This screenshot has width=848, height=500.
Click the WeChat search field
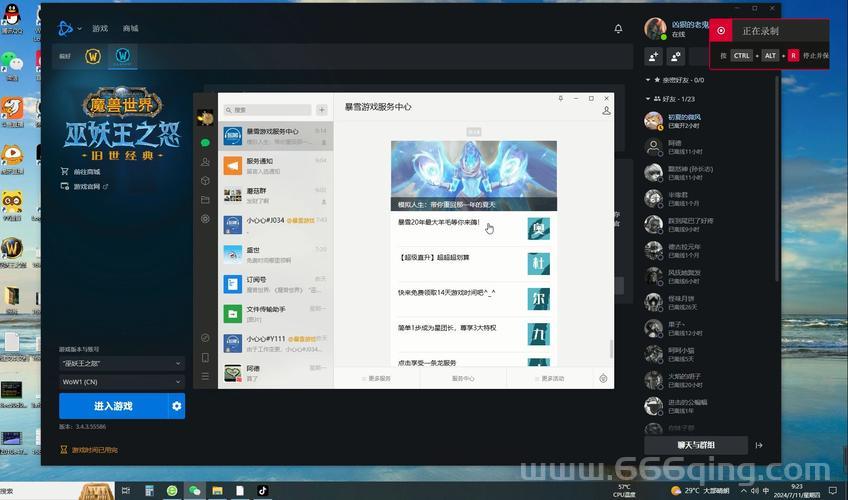tap(268, 110)
